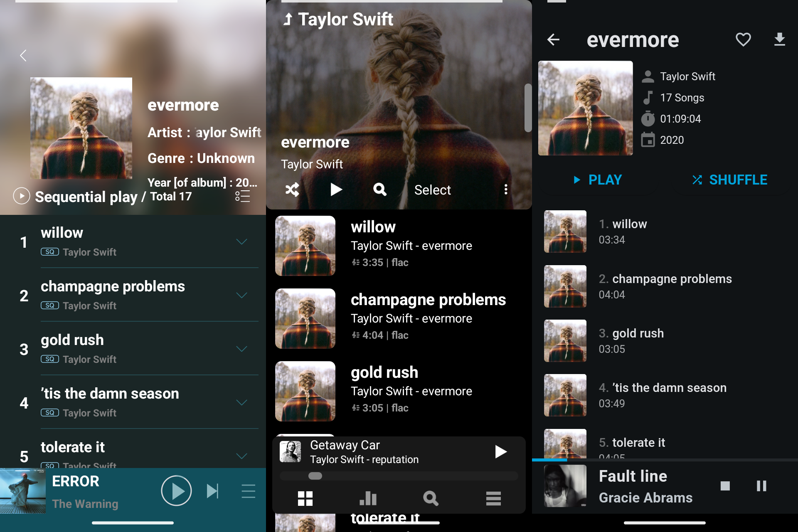Open evermore cover art in right panel
798x532 pixels.
[585, 108]
